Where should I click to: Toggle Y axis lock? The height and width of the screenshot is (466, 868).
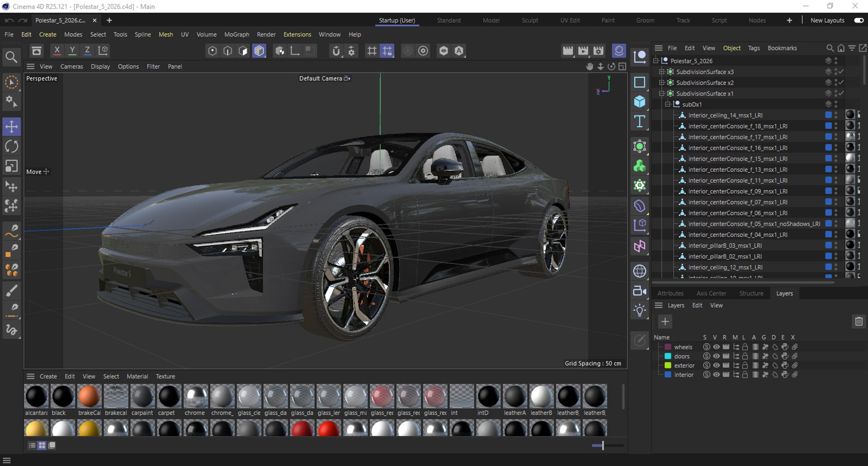pyautogui.click(x=72, y=51)
